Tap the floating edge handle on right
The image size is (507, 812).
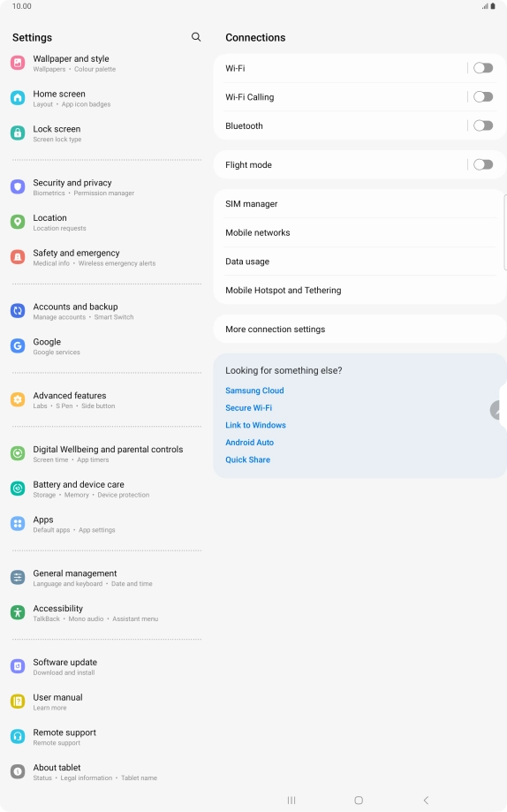point(498,410)
